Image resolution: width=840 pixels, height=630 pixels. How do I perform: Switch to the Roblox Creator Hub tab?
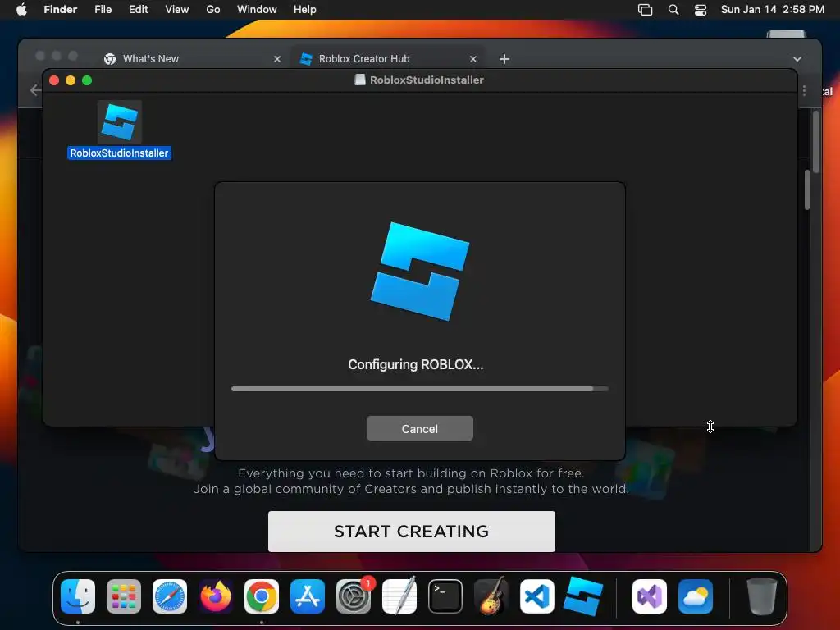pyautogui.click(x=364, y=59)
